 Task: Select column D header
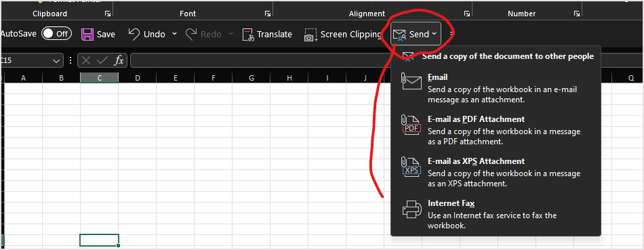(137, 78)
